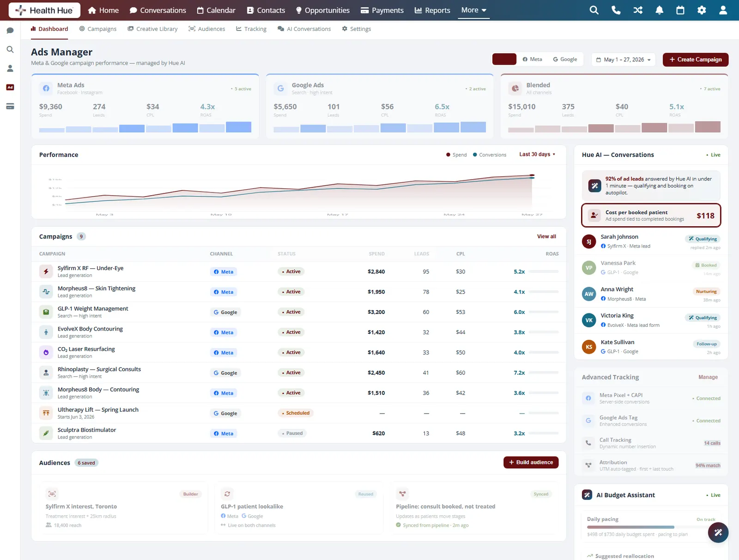Switch to the Campaigns tab
This screenshot has width=739, height=560.
[x=98, y=29]
